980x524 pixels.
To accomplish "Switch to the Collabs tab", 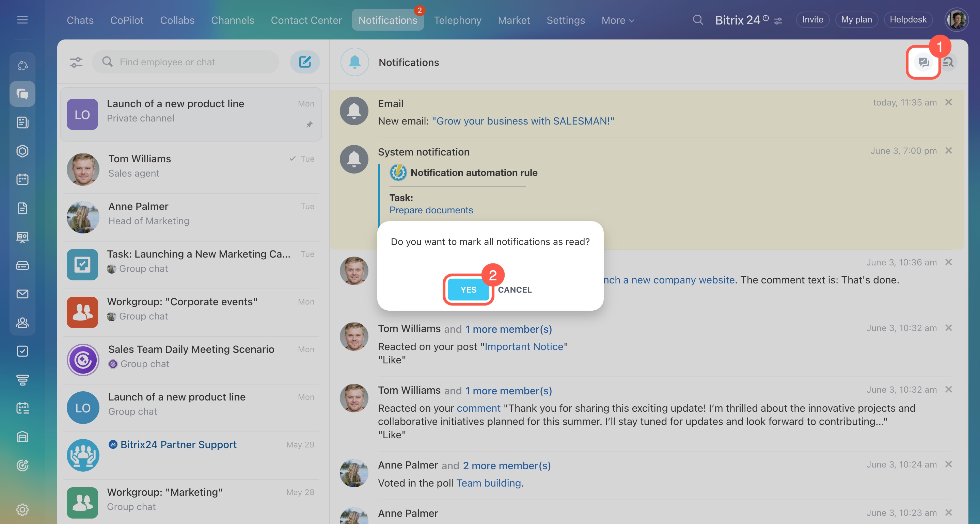I will click(x=177, y=20).
